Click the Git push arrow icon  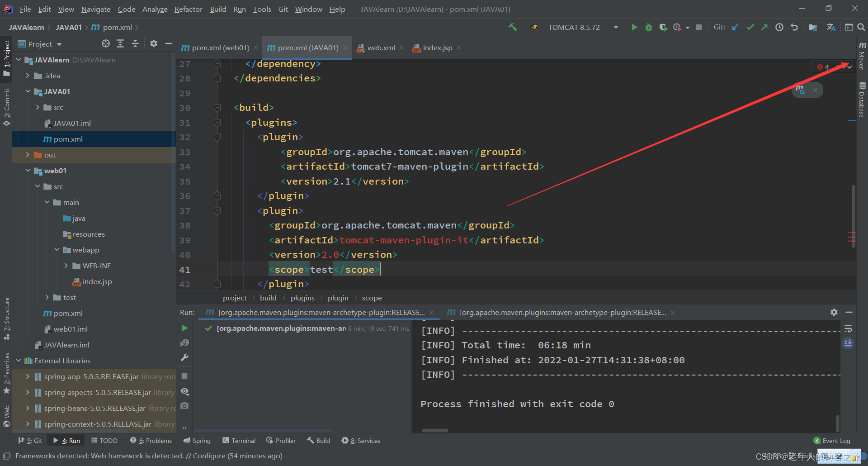click(x=764, y=27)
